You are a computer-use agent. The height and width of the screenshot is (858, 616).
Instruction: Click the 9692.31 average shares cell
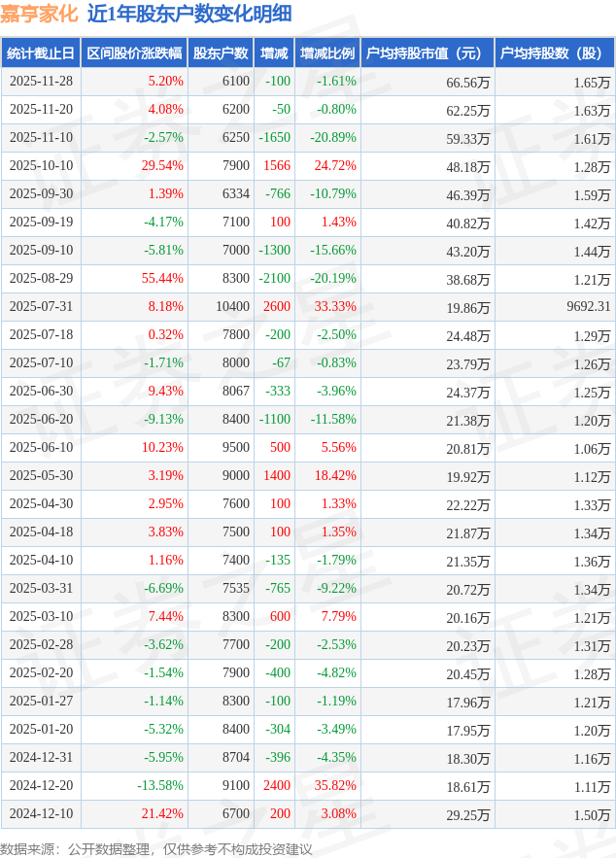coord(589,307)
